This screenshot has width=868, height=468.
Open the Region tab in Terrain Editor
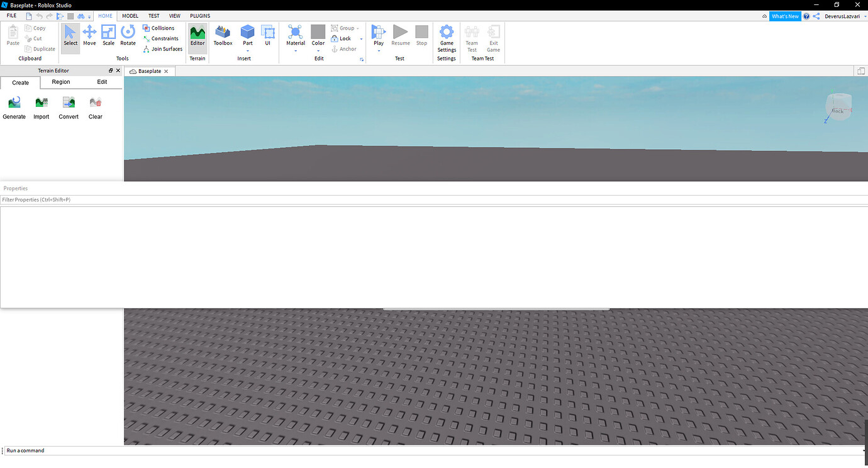coord(60,82)
